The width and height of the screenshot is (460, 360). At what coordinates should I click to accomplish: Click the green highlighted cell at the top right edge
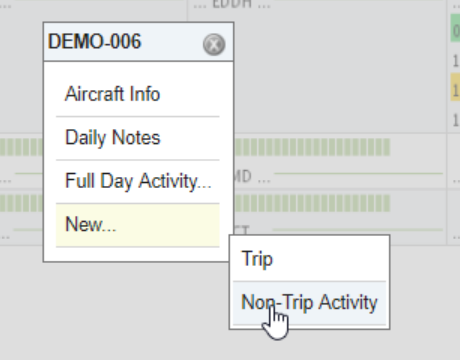coord(455,28)
